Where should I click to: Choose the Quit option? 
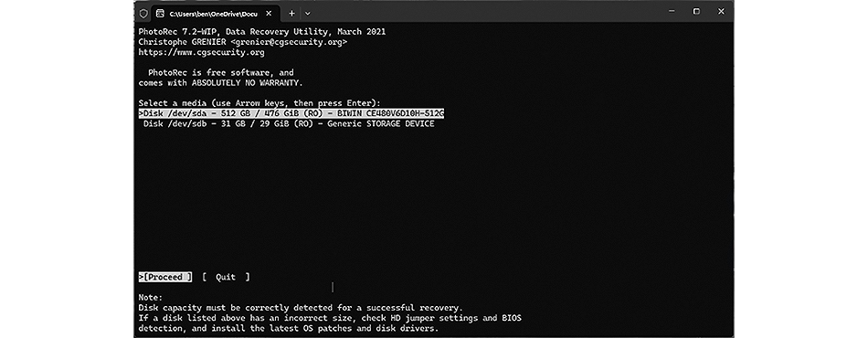tap(226, 277)
